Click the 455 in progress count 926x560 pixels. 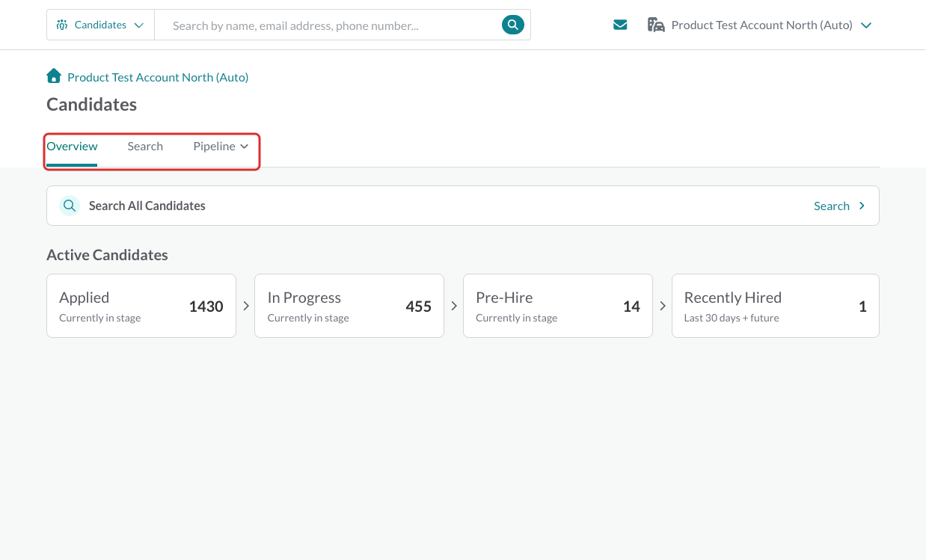[x=418, y=307]
